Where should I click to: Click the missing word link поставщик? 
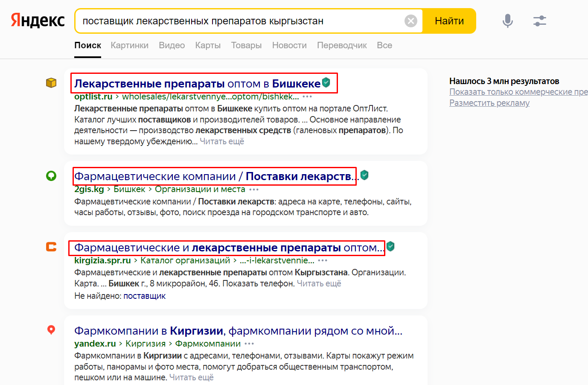144,296
